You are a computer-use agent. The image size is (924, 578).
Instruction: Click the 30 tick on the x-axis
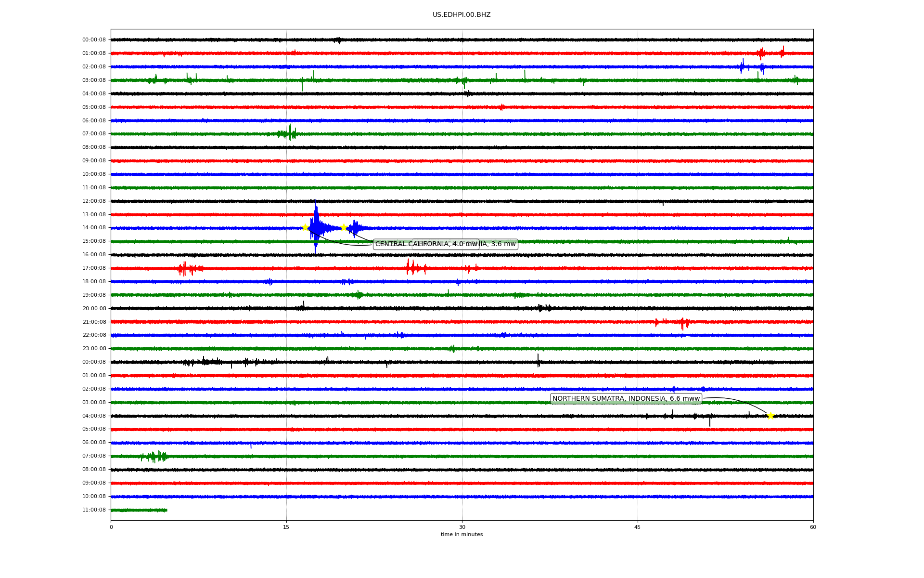[462, 527]
